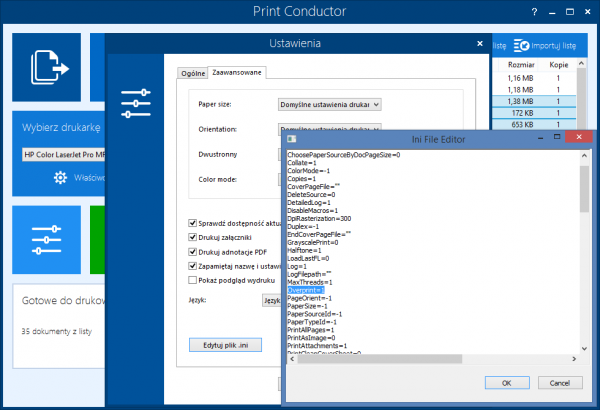600x410 pixels.
Task: Expand the Orientation dropdown
Action: pos(329,130)
